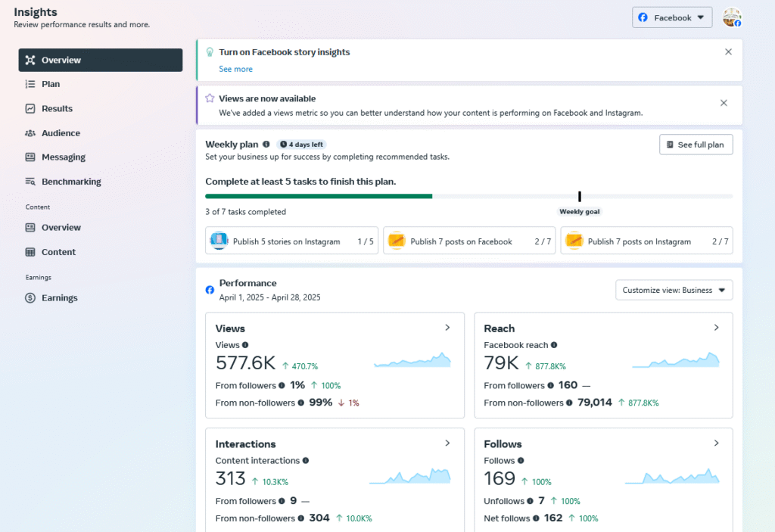Open the Facebook platform dropdown
Screen dimensions: 775x532
672,17
